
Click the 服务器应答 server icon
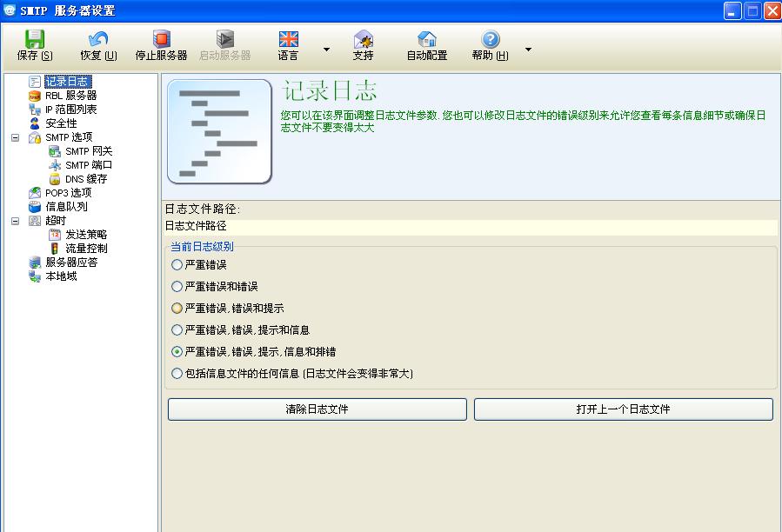[35, 263]
